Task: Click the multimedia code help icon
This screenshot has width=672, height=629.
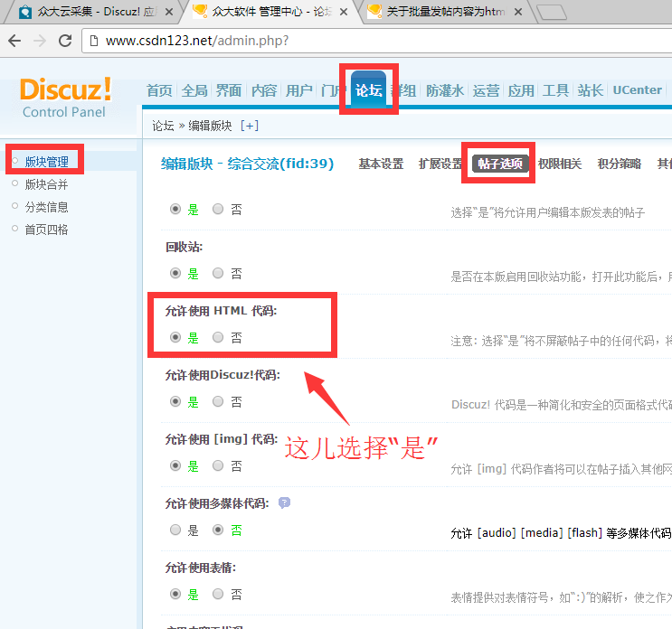Action: point(284,502)
